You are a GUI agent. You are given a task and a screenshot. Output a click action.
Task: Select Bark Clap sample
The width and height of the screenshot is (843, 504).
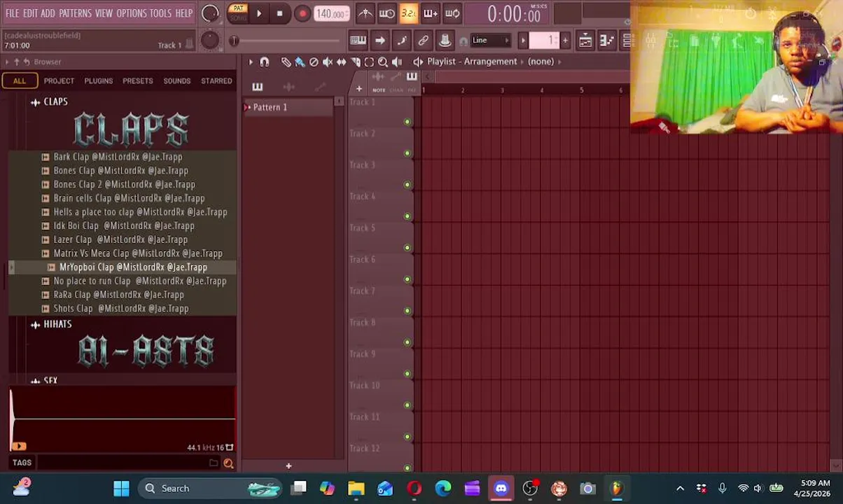coord(118,157)
